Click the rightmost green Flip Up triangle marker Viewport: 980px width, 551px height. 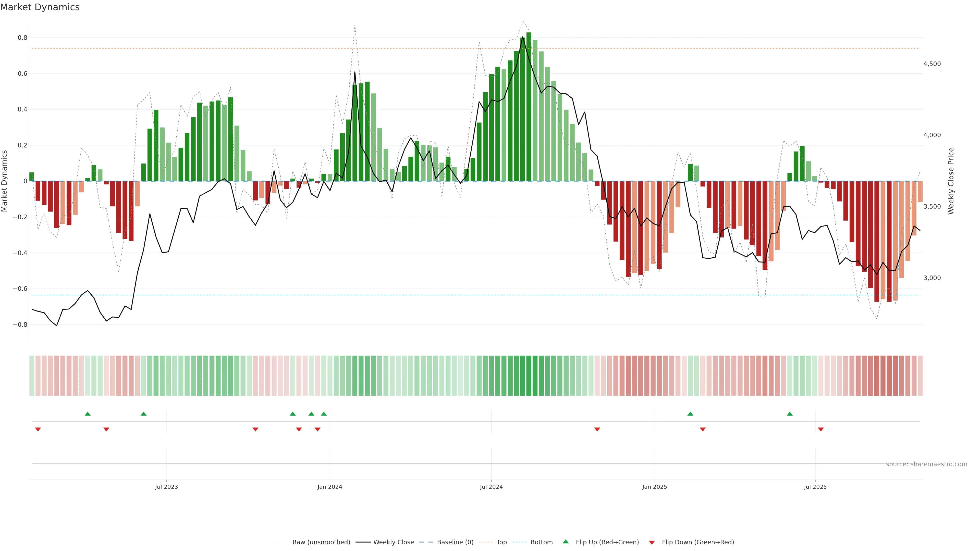click(790, 414)
